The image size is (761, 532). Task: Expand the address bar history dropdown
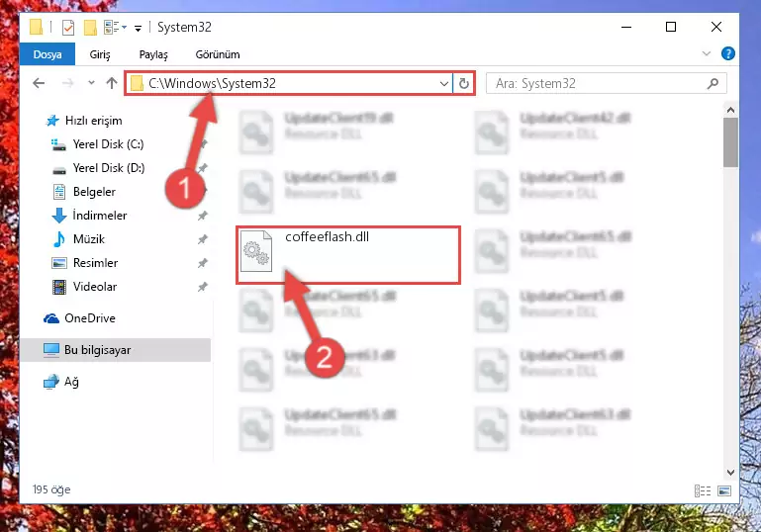point(443,83)
